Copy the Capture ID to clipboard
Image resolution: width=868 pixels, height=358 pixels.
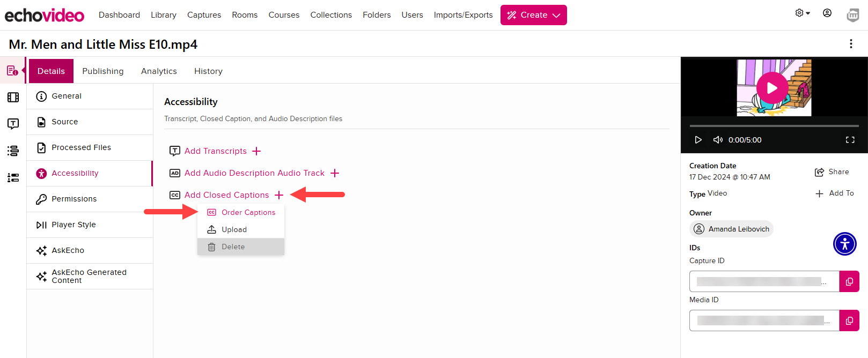point(849,281)
